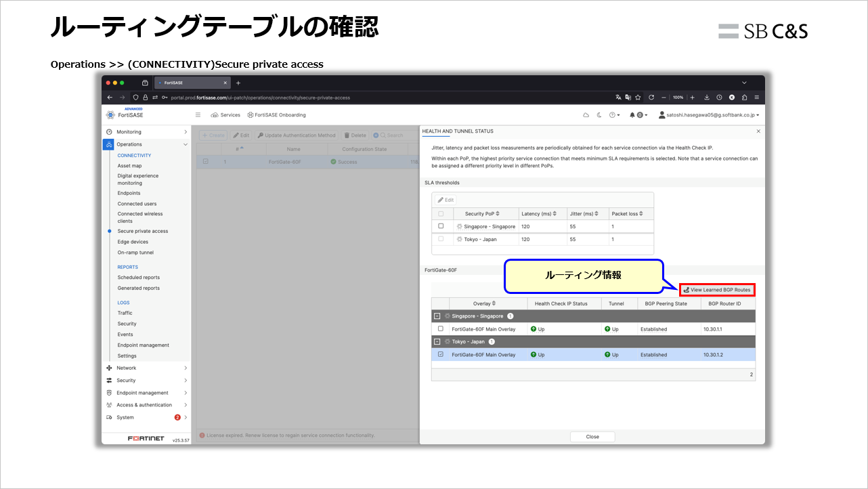Image resolution: width=868 pixels, height=489 pixels.
Task: Close the FortiSASE browser tab
Action: tap(225, 83)
